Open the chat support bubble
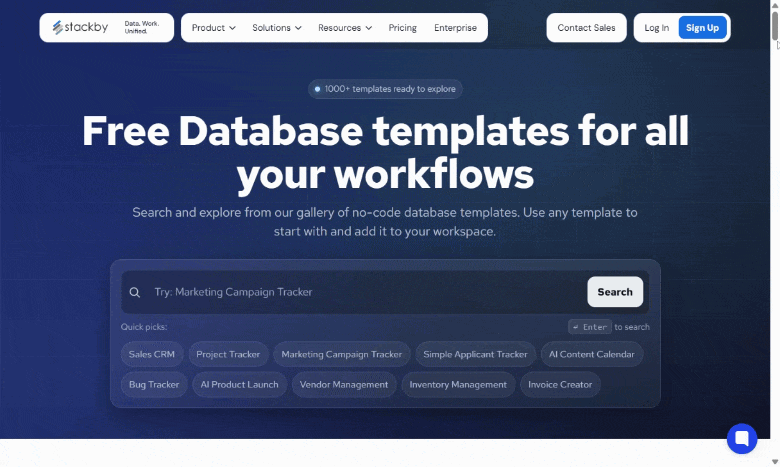The image size is (780, 467). tap(741, 439)
